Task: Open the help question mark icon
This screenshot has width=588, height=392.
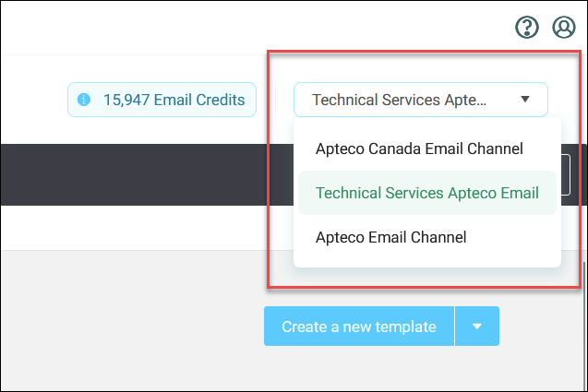Action: coord(527,27)
